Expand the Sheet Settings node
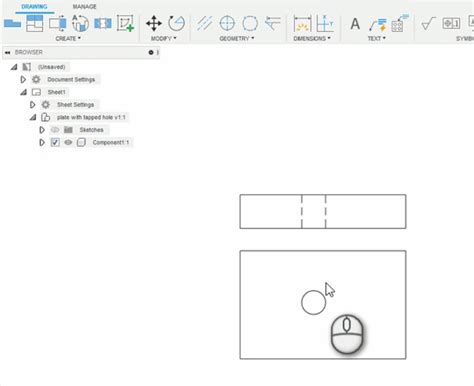Screen dimensions: 474x386 point(32,105)
